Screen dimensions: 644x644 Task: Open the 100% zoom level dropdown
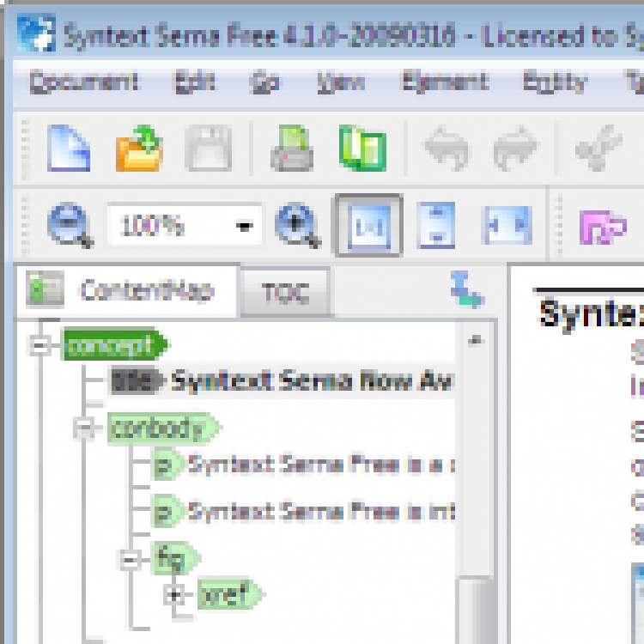click(x=245, y=226)
